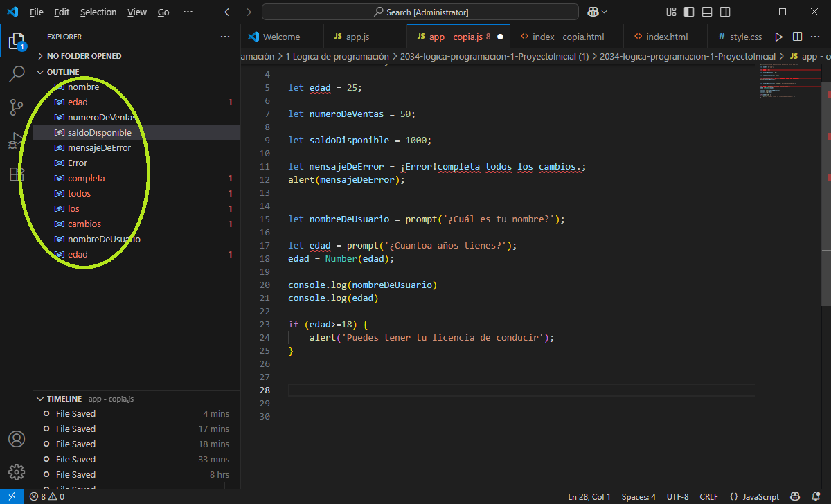Viewport: 831px width, 504px height.
Task: Open the View menu
Action: (x=137, y=12)
